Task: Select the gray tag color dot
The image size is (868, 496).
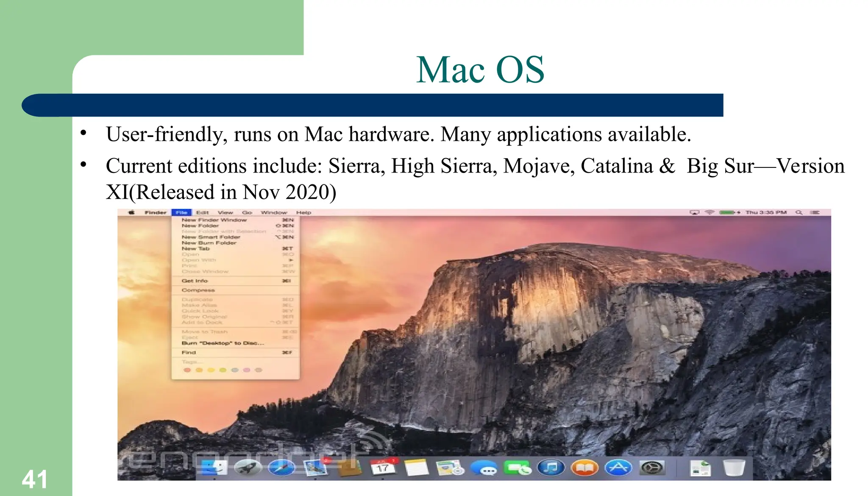Action: [x=259, y=370]
